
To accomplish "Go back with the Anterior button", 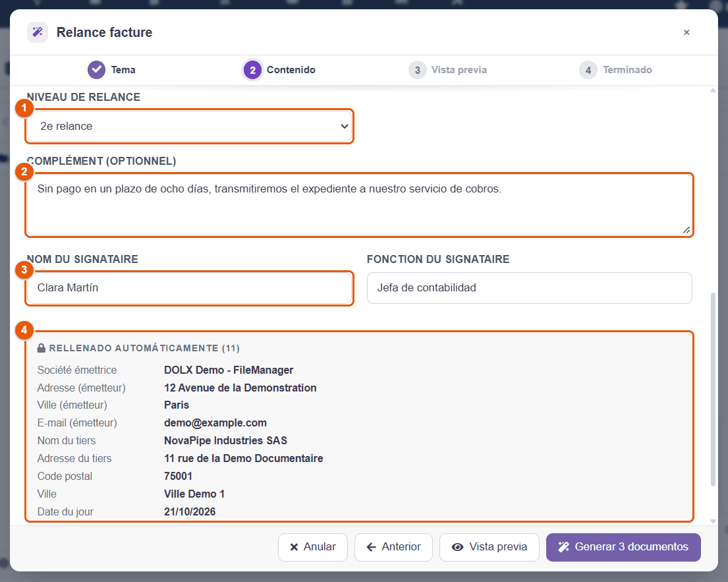I will [x=393, y=547].
